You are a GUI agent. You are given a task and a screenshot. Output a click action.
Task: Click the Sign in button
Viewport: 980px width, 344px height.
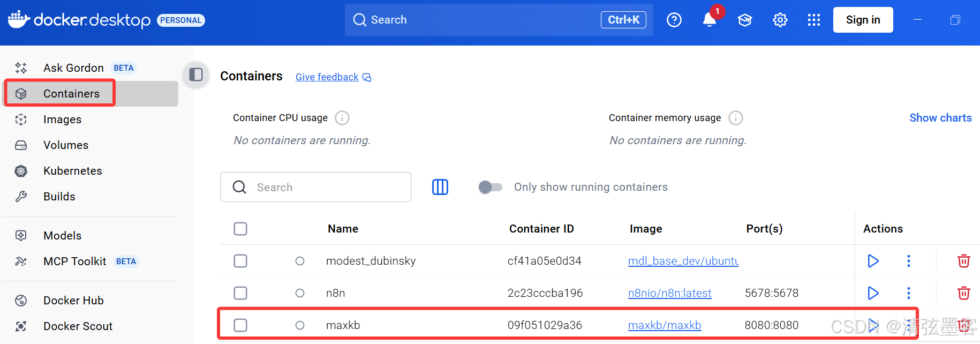(863, 20)
